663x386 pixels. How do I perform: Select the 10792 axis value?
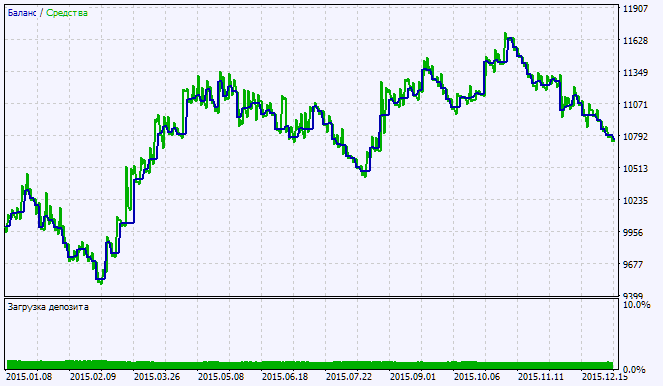click(636, 137)
